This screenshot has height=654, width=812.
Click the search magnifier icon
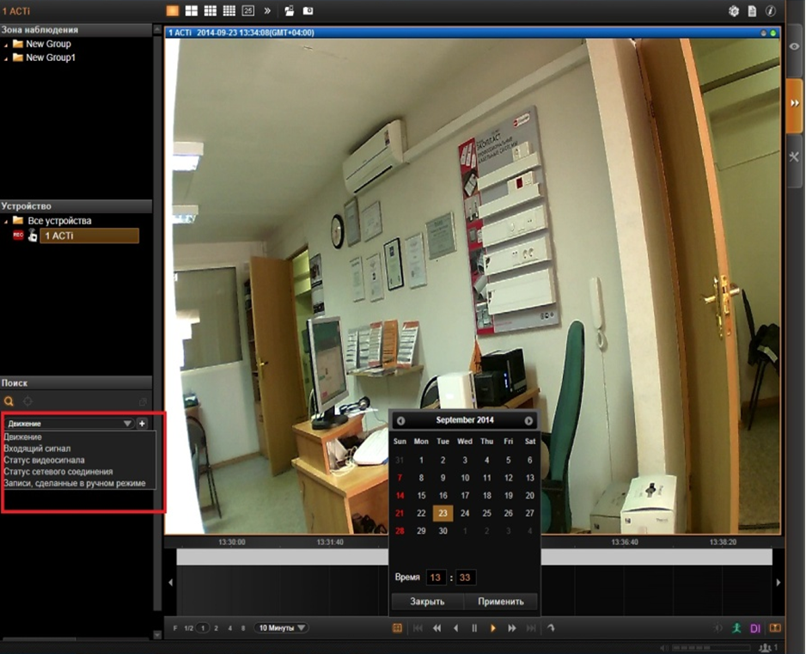[9, 401]
